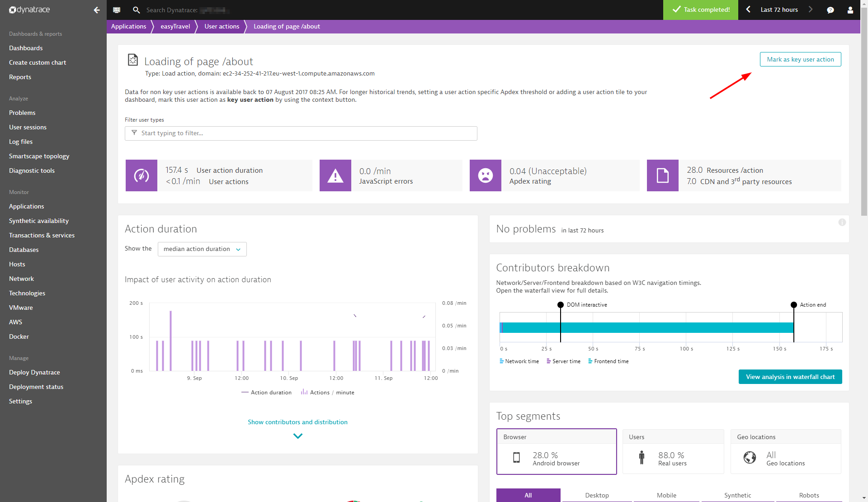This screenshot has height=502, width=868.
Task: Click the dashboard monitor icon in top bar
Action: click(x=117, y=10)
